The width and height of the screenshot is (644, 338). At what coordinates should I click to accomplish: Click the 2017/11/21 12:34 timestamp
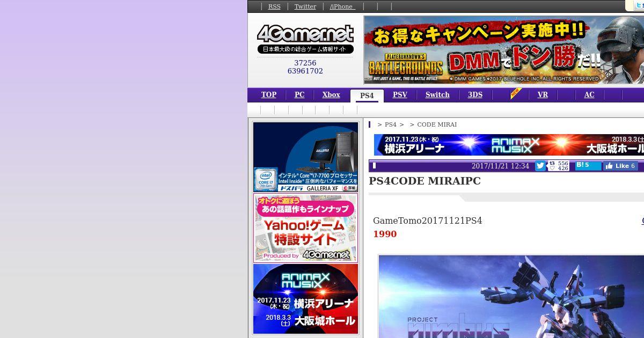(500, 166)
